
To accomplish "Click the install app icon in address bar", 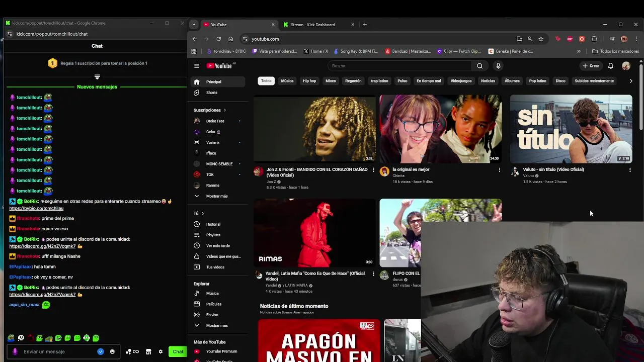I will click(x=519, y=39).
